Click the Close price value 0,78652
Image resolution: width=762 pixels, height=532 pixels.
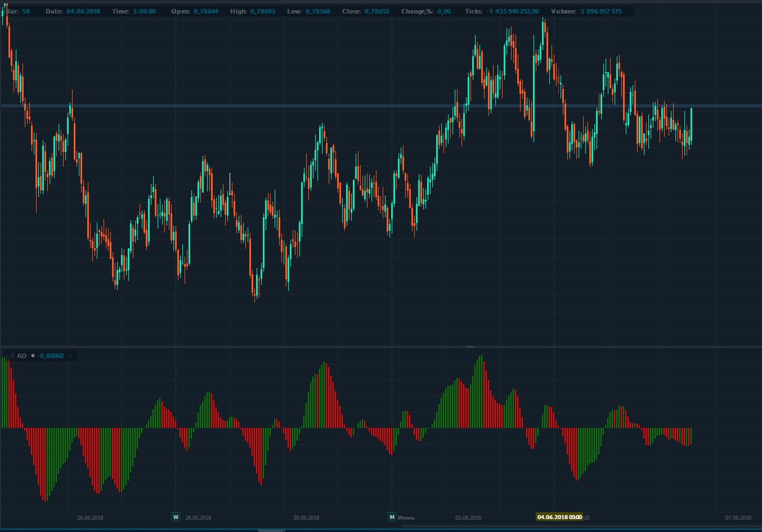point(377,11)
